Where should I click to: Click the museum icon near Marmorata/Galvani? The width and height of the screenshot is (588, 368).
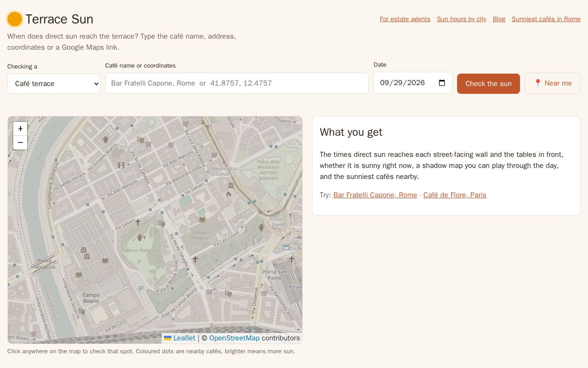(231, 185)
